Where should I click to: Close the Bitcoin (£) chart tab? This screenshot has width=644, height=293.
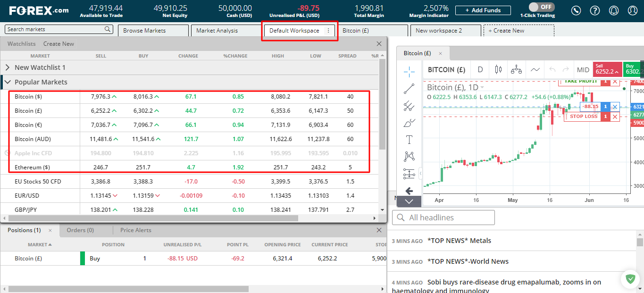point(441,53)
